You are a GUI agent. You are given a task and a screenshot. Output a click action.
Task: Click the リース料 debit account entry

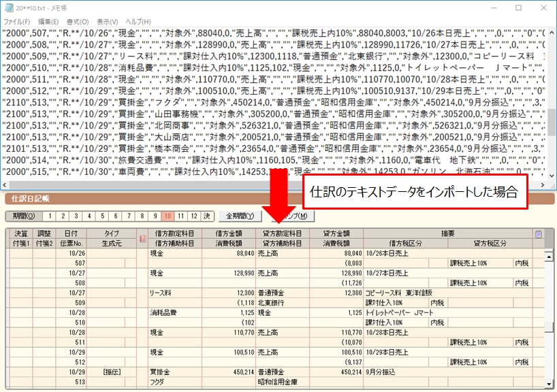pos(163,293)
